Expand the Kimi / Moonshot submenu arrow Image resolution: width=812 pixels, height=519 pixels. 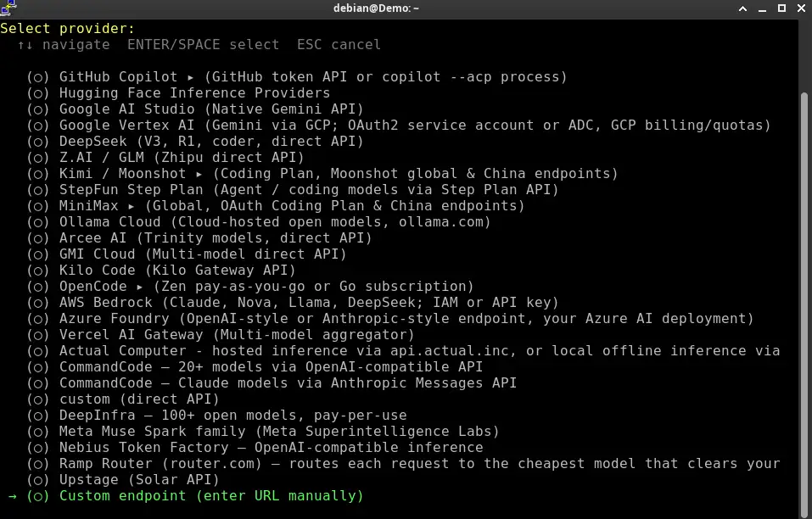click(199, 174)
